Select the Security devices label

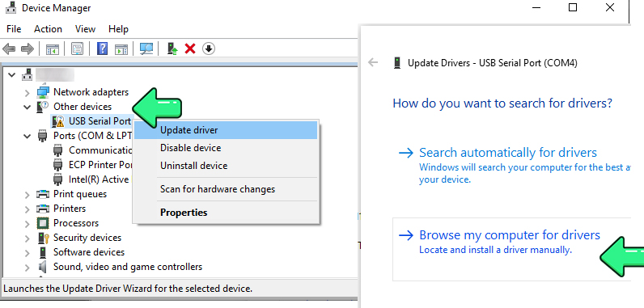click(87, 238)
